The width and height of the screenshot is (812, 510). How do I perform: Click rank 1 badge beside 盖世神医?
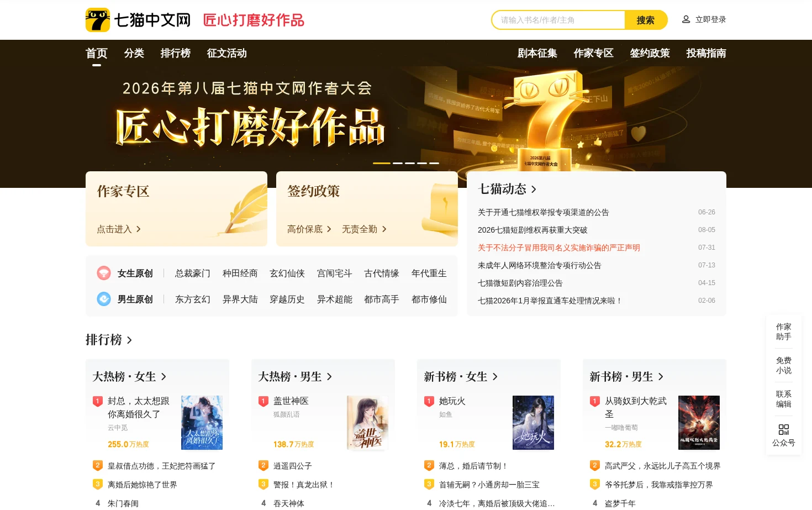click(x=263, y=401)
